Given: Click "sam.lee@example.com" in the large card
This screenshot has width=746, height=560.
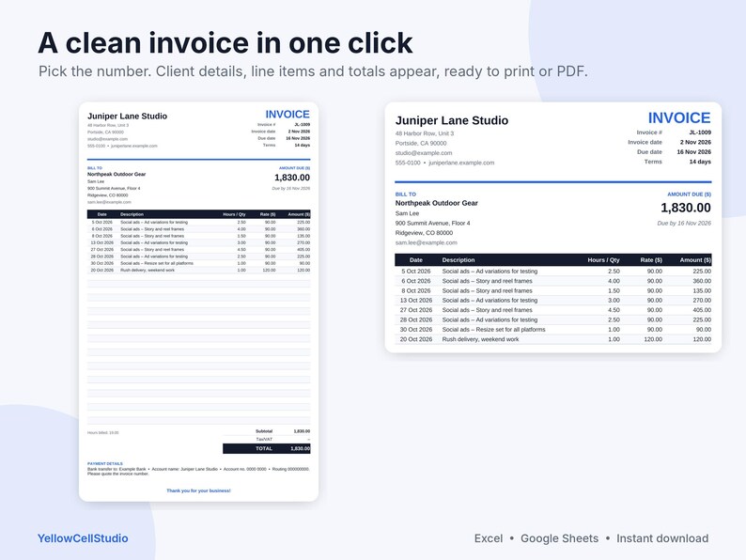Looking at the screenshot, I should 426,242.
